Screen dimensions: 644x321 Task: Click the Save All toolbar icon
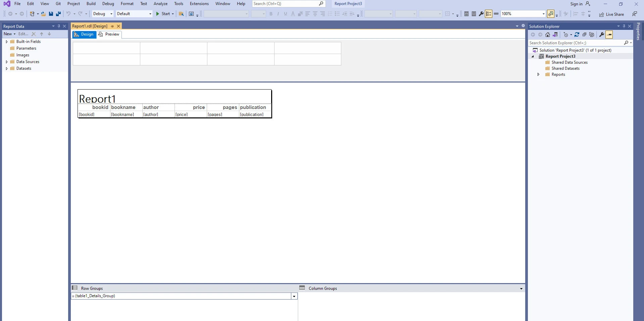point(58,14)
